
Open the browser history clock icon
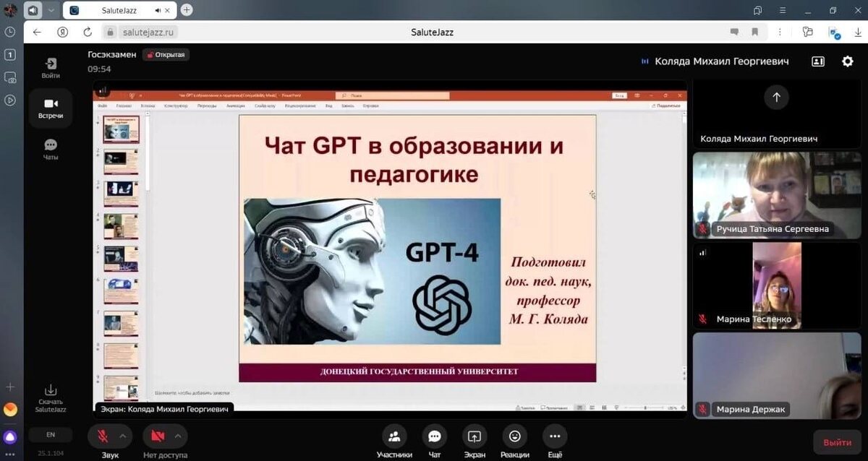tap(10, 32)
